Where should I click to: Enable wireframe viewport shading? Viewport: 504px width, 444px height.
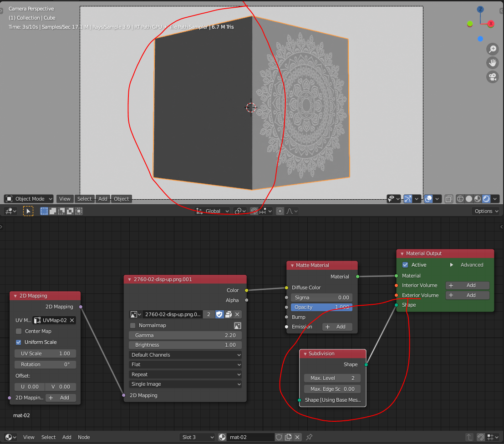click(460, 199)
